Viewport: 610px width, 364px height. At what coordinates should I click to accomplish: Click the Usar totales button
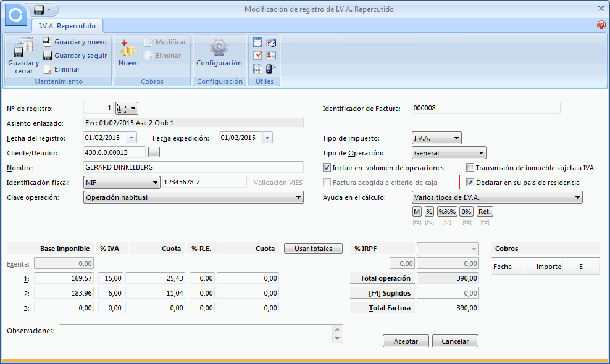click(x=313, y=249)
